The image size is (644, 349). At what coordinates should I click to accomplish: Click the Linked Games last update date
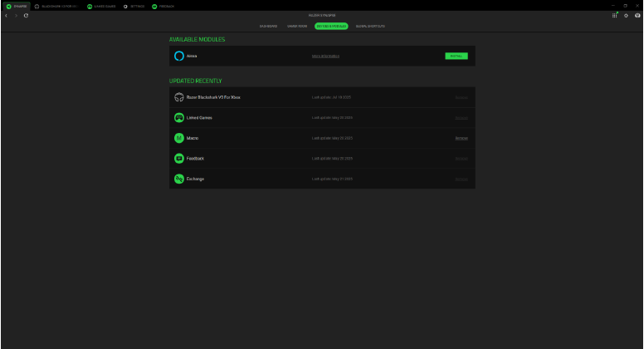click(x=332, y=117)
